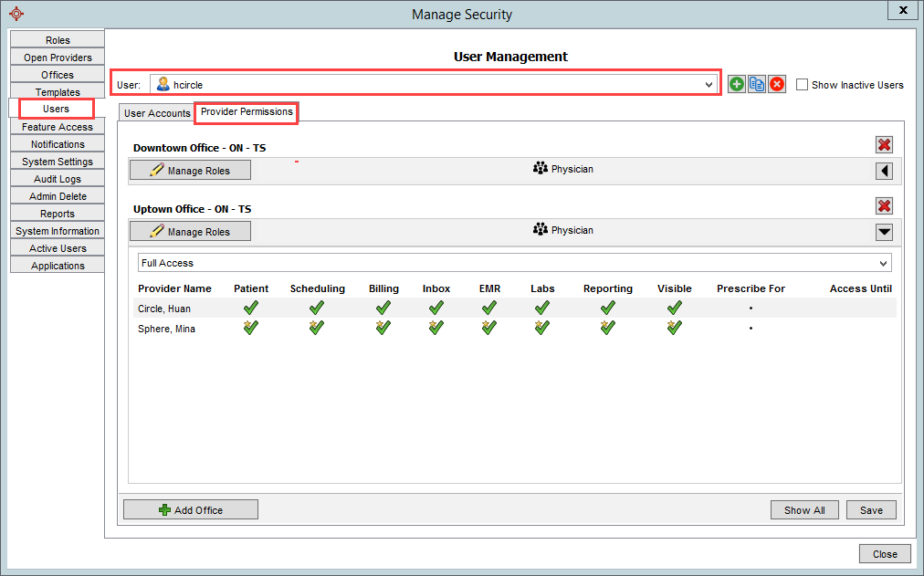Enable Show Inactive Users
Screen dimensions: 924x576
click(x=803, y=84)
